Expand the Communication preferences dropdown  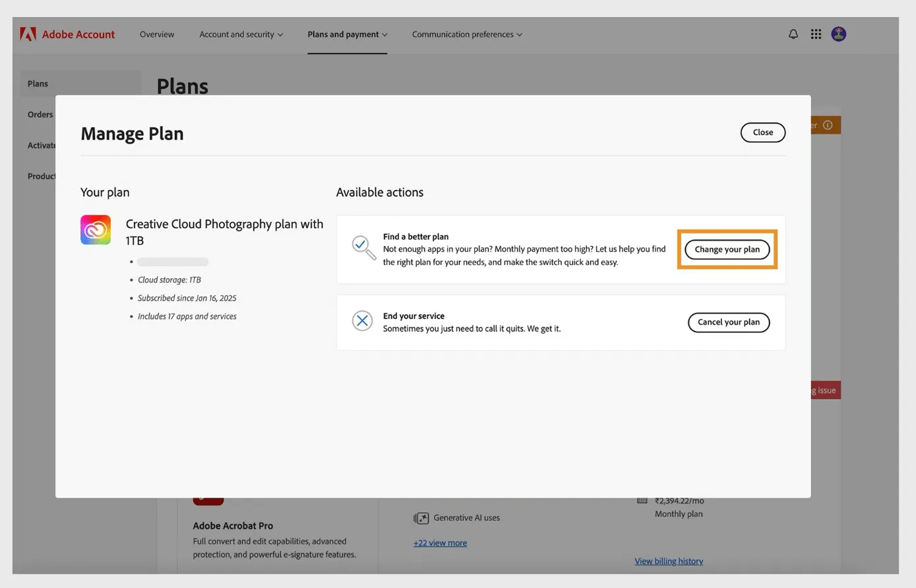[466, 34]
